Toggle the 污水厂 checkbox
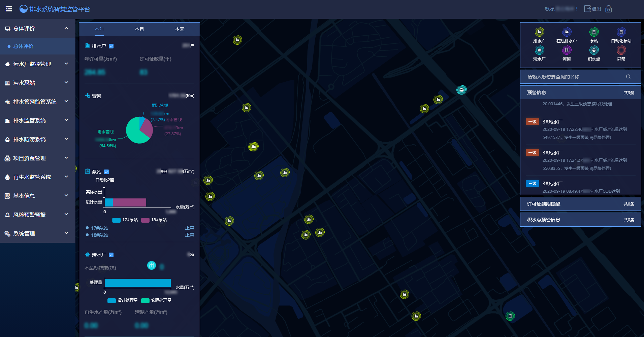644x337 pixels. pos(111,255)
